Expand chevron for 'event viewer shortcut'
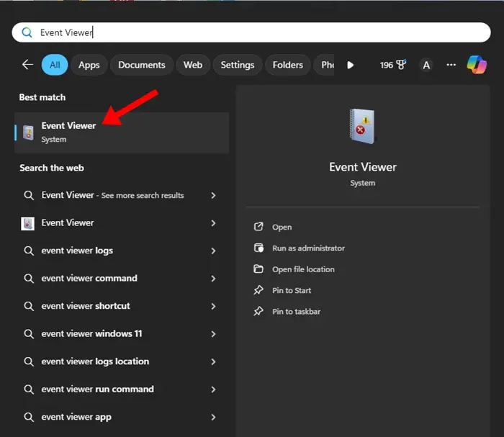504x437 pixels. click(213, 306)
